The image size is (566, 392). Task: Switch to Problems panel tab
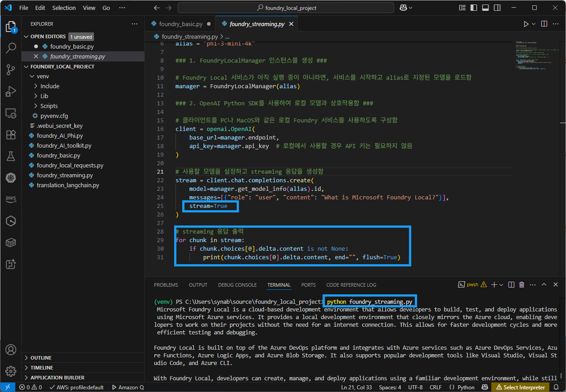point(166,285)
